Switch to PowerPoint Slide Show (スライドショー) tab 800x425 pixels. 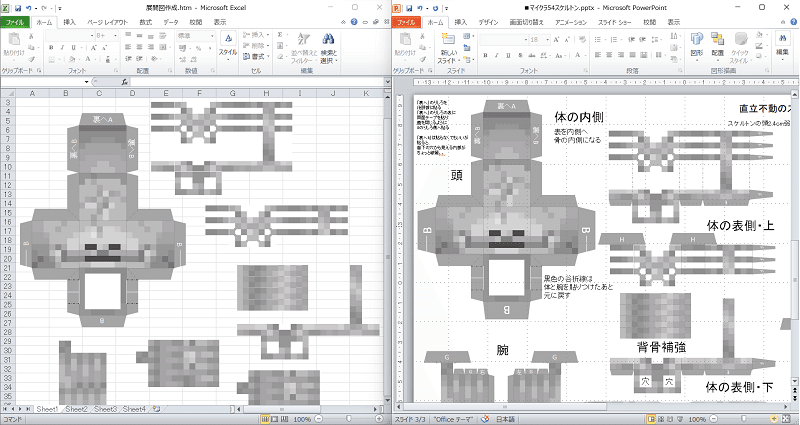point(615,22)
